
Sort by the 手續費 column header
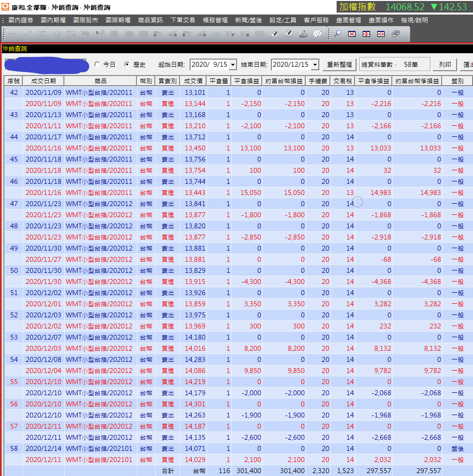pyautogui.click(x=318, y=81)
